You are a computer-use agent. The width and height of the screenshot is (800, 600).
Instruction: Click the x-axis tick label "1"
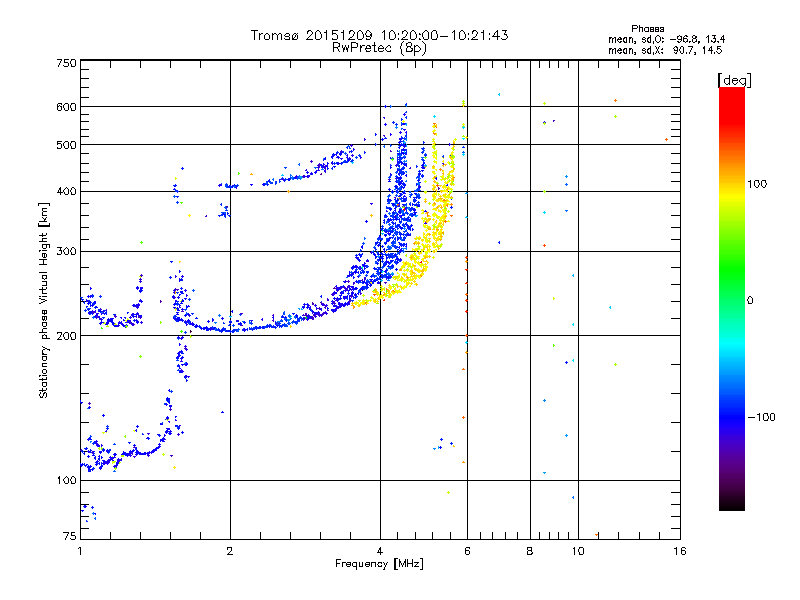tap(80, 551)
